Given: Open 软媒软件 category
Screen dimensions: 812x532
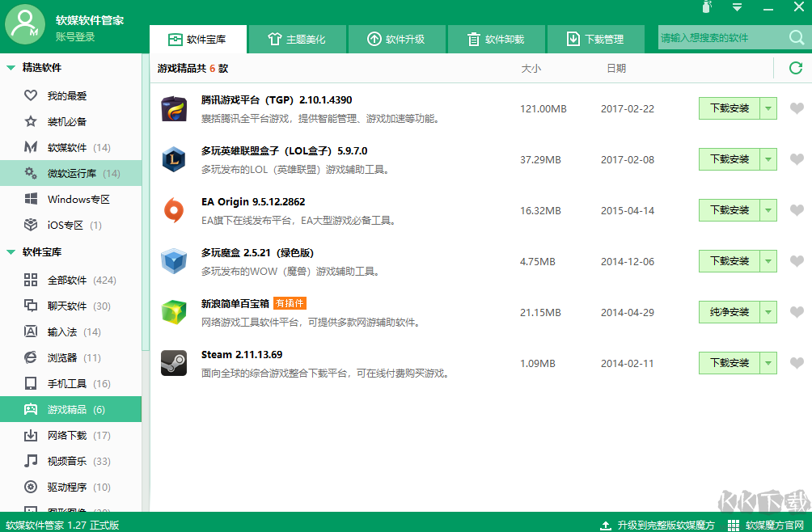Looking at the screenshot, I should click(x=70, y=147).
